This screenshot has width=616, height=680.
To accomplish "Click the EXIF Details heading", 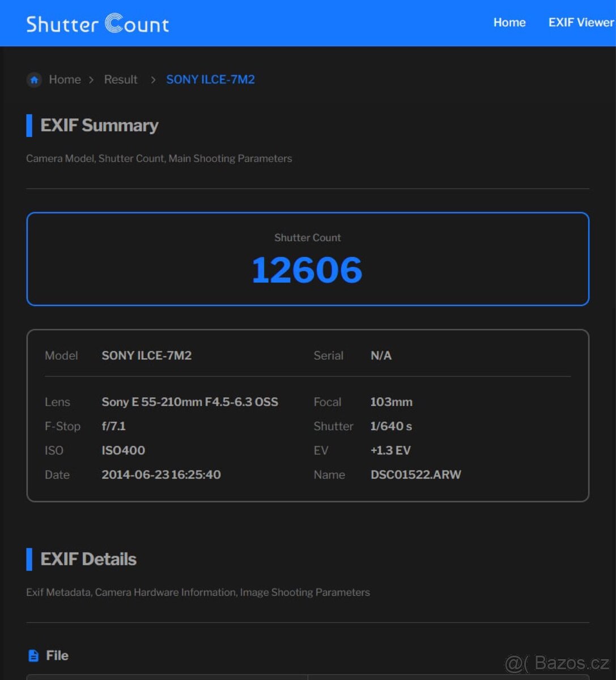I will tap(88, 559).
